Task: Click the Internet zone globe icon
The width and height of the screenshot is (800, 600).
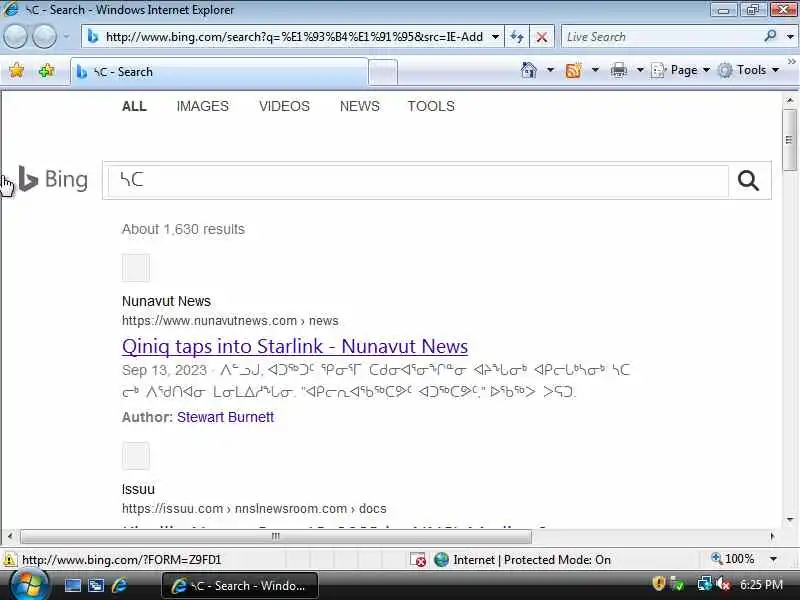Action: pyautogui.click(x=441, y=560)
